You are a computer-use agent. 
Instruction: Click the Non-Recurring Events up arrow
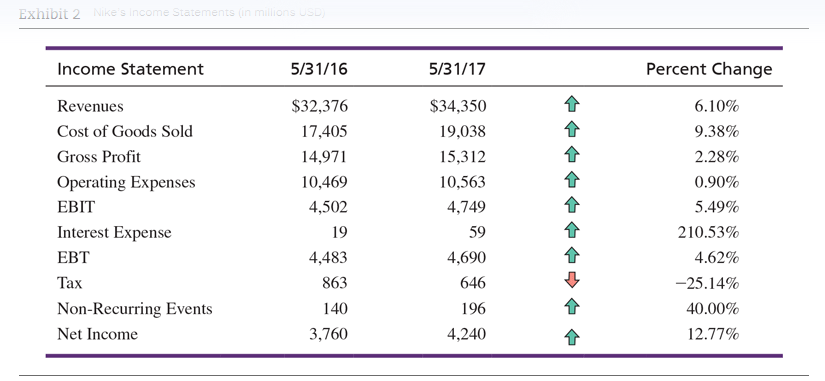coord(571,306)
